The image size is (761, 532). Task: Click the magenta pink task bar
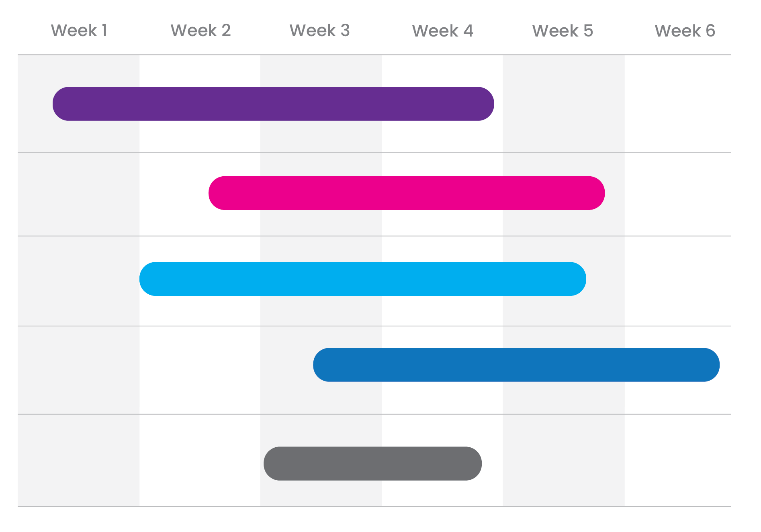[407, 193]
